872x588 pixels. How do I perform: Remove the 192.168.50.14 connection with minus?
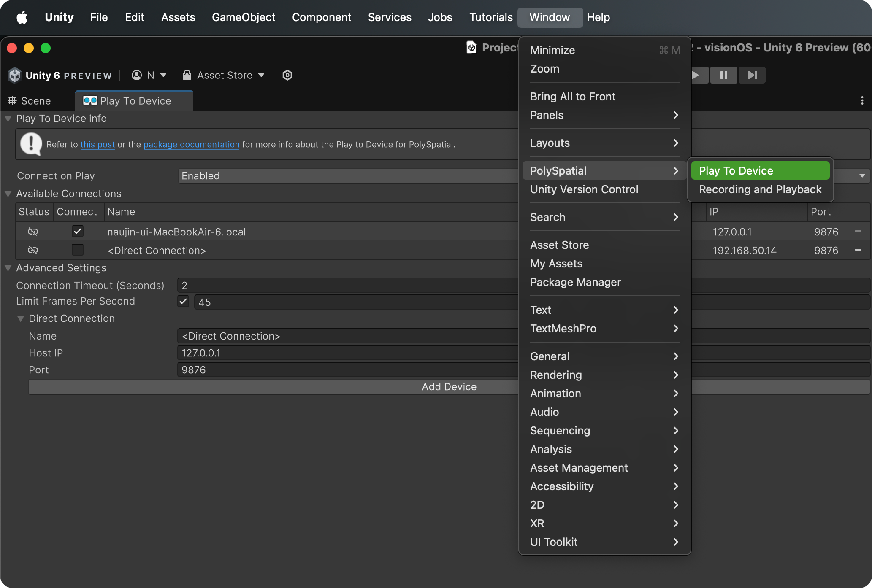(x=858, y=250)
